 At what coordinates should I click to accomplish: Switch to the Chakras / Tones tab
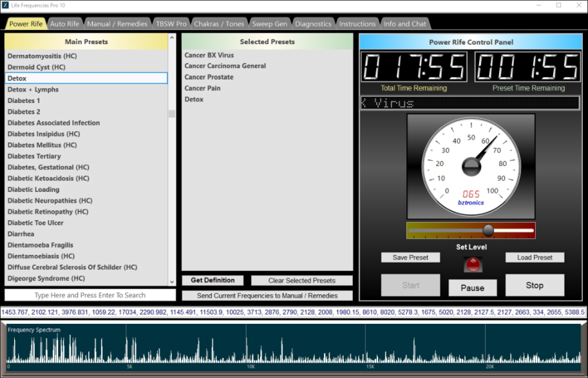(218, 24)
